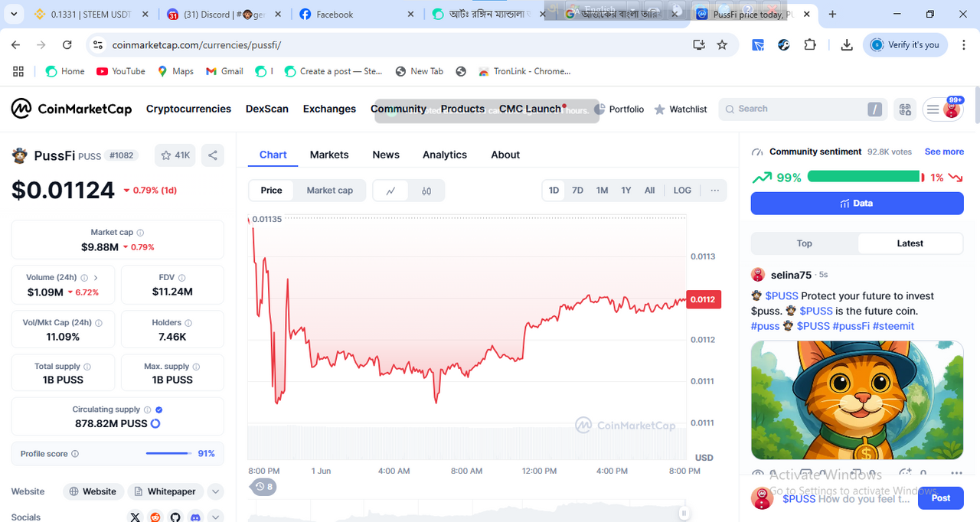Share PussFi using the share icon
This screenshot has height=522, width=980.
(213, 155)
